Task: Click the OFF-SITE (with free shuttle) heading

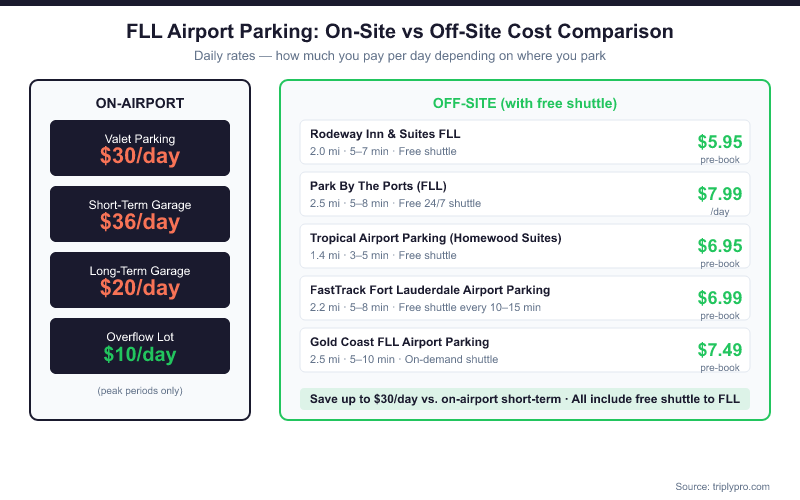Action: (x=524, y=103)
